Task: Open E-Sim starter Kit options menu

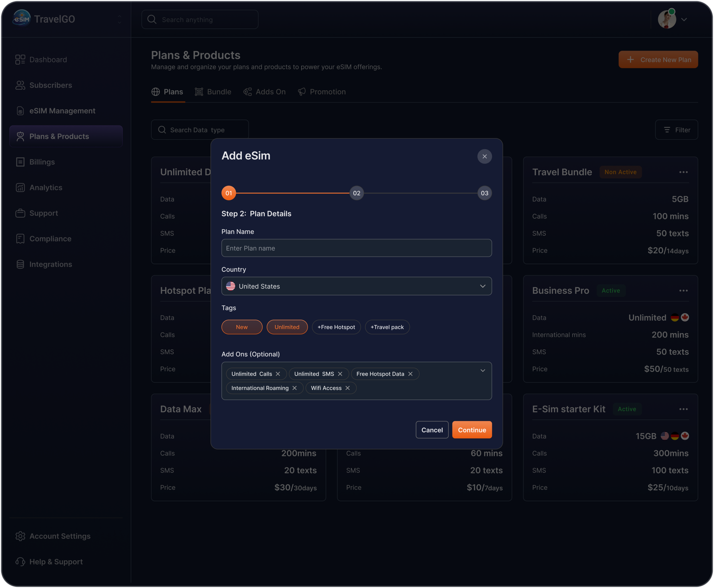Action: (x=683, y=409)
